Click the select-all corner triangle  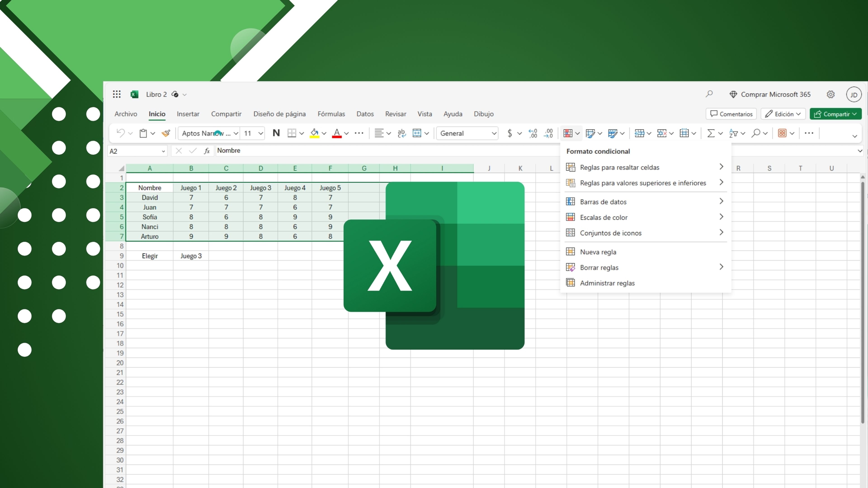[x=121, y=168]
